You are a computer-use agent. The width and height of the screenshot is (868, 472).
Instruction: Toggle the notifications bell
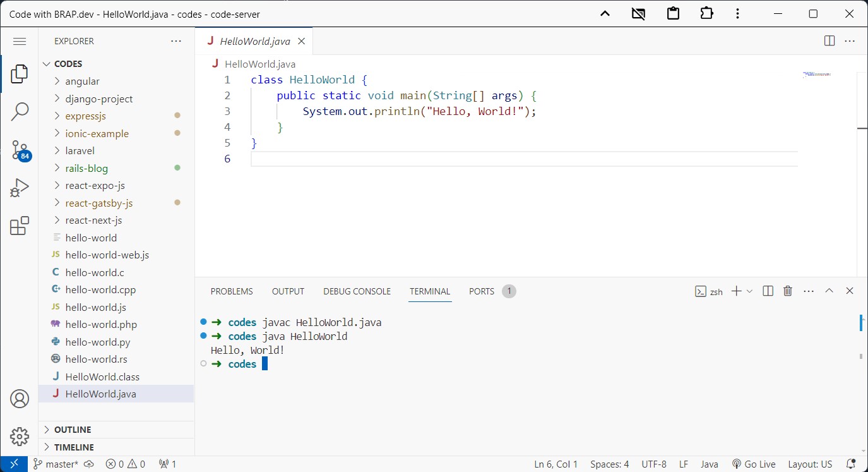pyautogui.click(x=850, y=464)
